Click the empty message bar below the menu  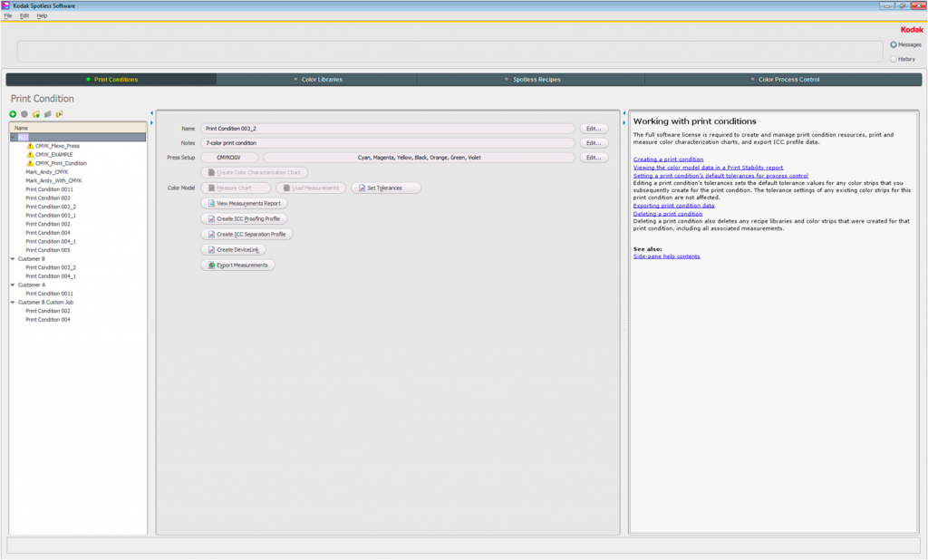pyautogui.click(x=449, y=52)
